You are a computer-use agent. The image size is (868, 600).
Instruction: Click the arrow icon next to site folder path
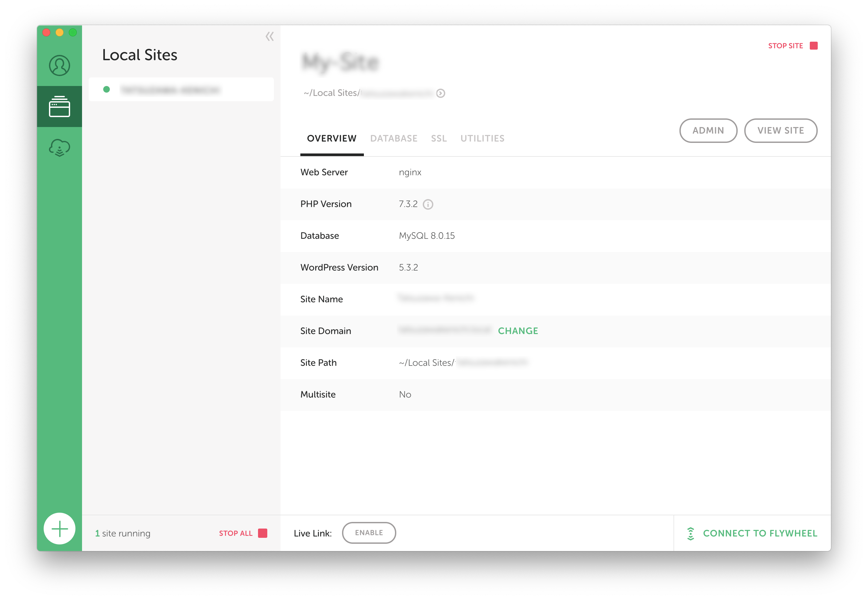(x=441, y=93)
